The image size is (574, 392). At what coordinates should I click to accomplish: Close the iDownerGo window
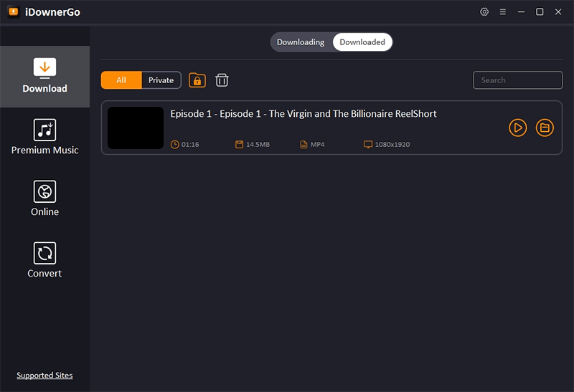(x=558, y=11)
